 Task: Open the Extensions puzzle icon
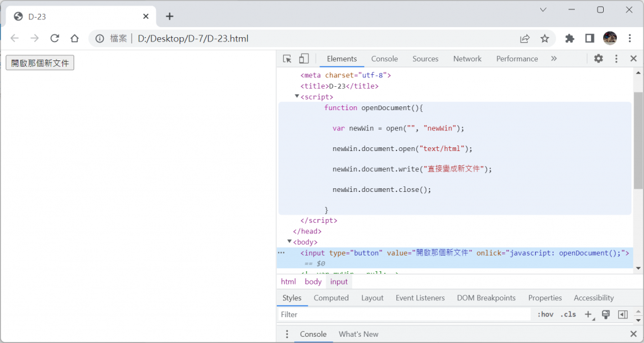pyautogui.click(x=570, y=38)
